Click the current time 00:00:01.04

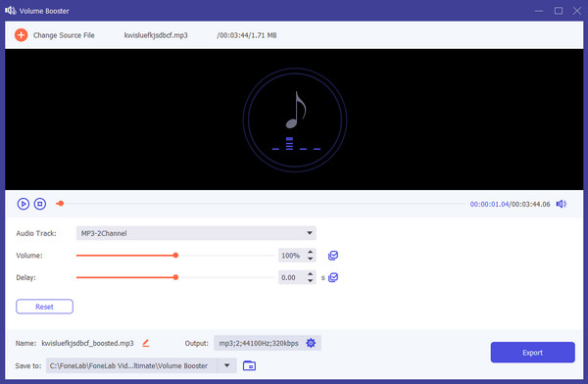(x=489, y=204)
